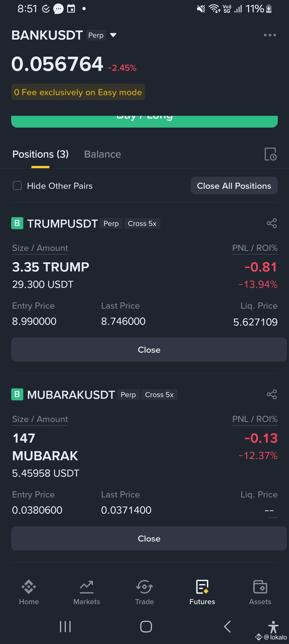
Task: Tap the 0 Fee Easy mode banner
Action: point(78,92)
